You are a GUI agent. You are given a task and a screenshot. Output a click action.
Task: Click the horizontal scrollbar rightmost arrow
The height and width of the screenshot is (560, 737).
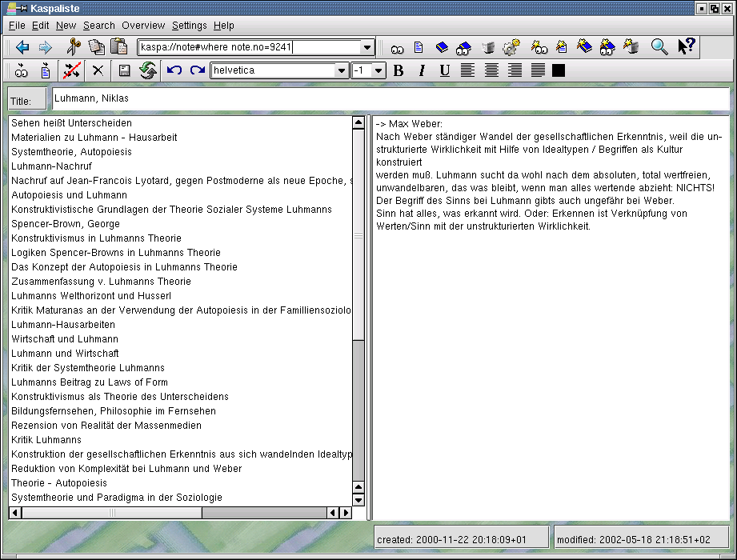click(x=346, y=513)
